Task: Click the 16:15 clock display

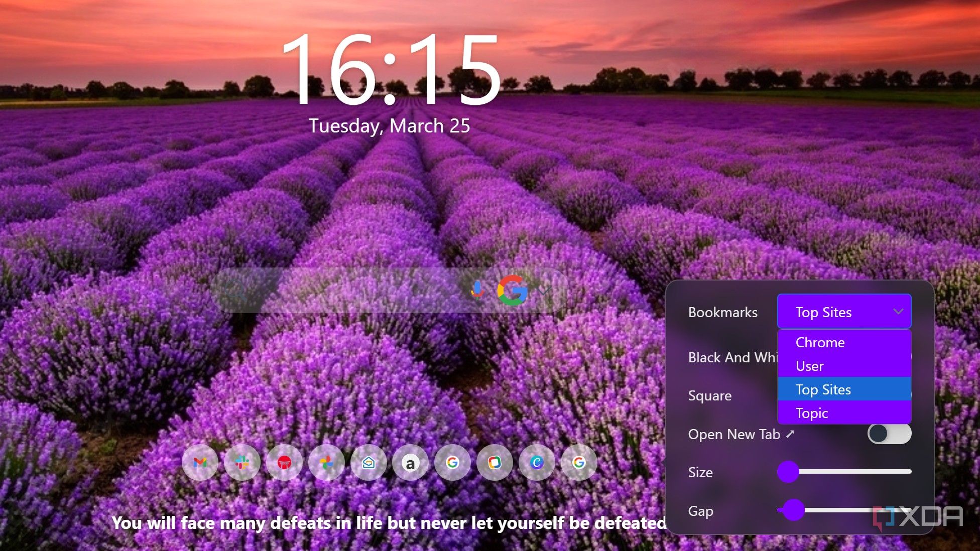Action: pos(391,70)
